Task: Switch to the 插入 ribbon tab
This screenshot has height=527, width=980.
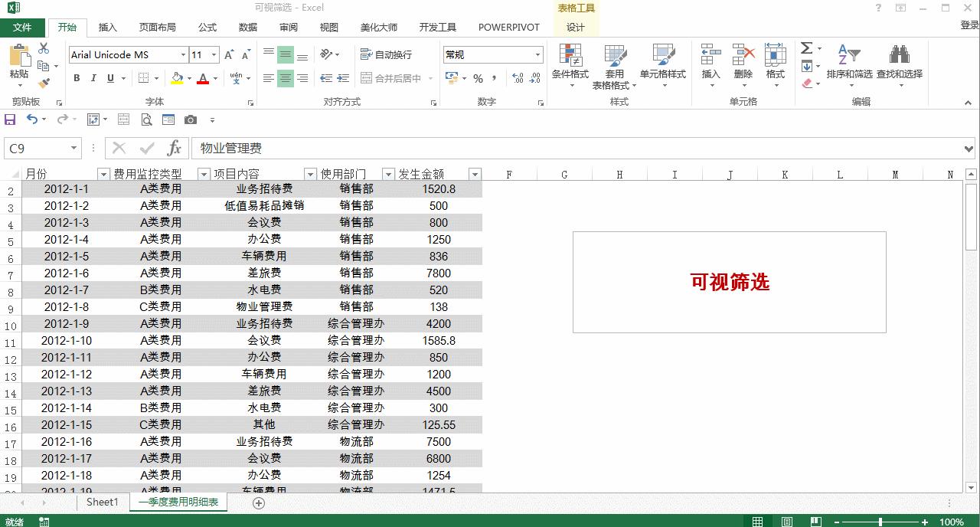Action: [107, 27]
